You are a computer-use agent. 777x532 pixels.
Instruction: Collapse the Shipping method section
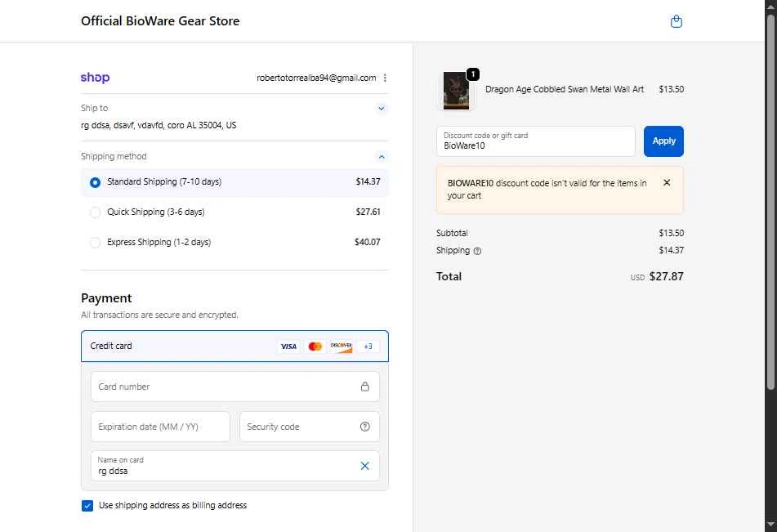(381, 157)
